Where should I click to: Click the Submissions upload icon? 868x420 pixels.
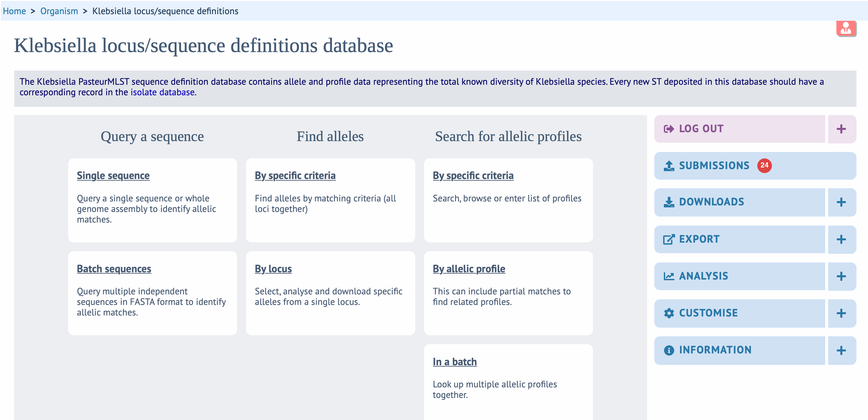pos(668,165)
